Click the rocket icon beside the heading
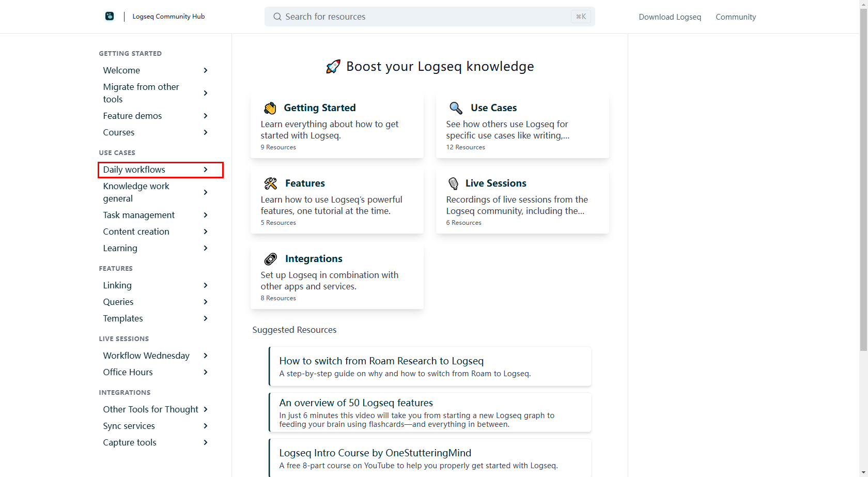 tap(333, 67)
